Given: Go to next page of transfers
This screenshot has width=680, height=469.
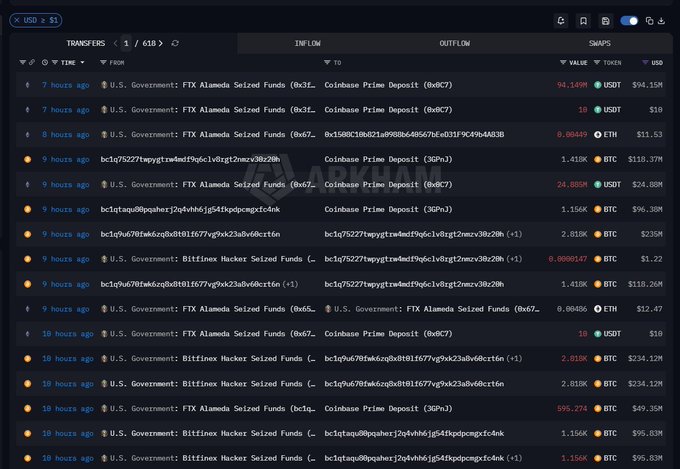Looking at the screenshot, I should point(160,43).
